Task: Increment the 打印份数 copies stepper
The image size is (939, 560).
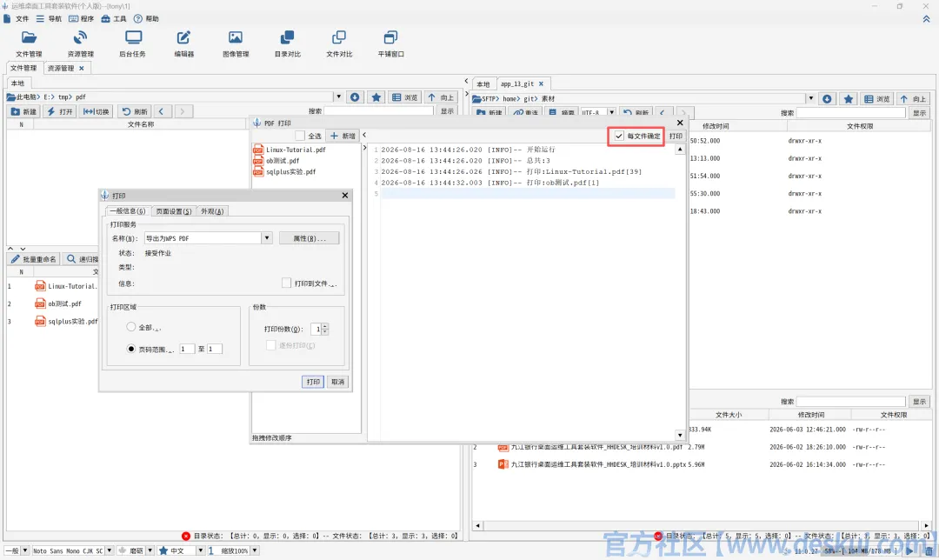Action: 325,326
